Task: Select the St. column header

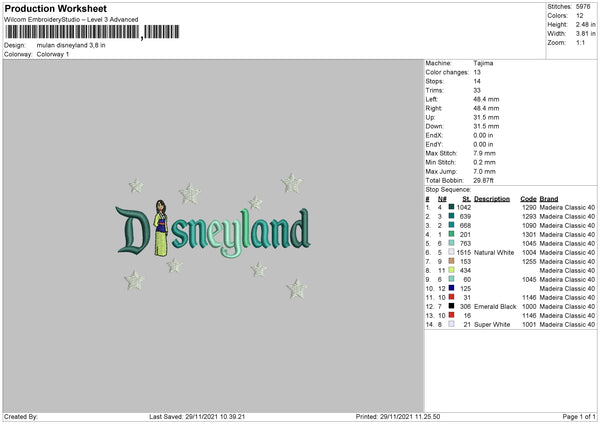Action: tap(466, 199)
